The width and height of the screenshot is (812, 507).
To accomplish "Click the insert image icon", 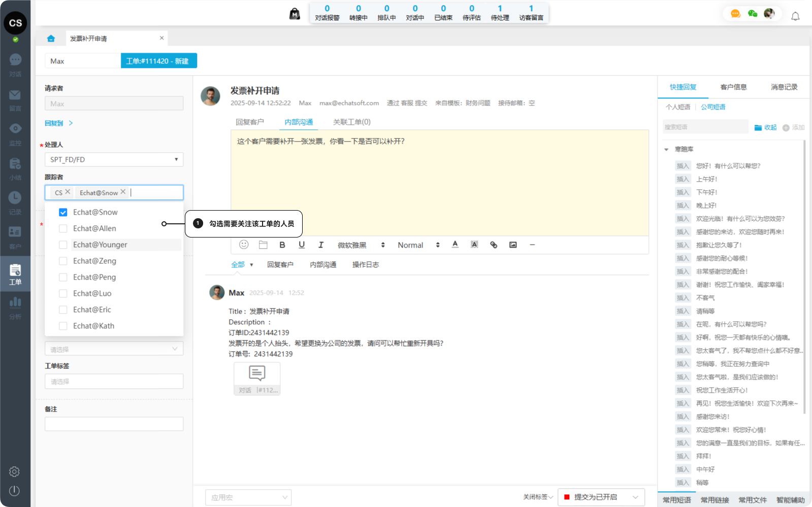I will coord(513,245).
